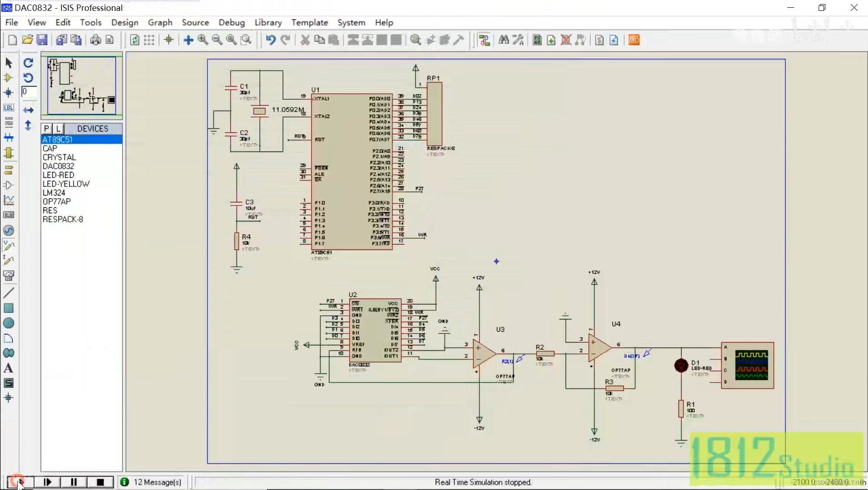Launch ARES netlist transfer icon
The height and width of the screenshot is (490, 868).
(634, 40)
